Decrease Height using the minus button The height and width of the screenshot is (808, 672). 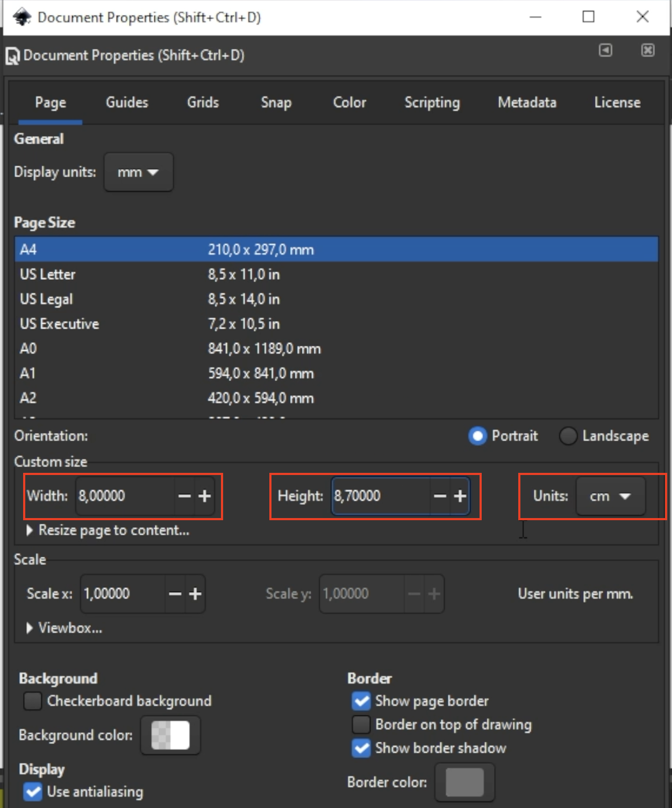[440, 496]
